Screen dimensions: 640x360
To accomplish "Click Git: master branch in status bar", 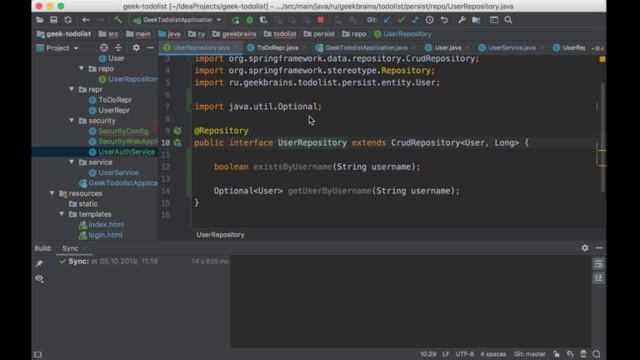I will [x=529, y=354].
